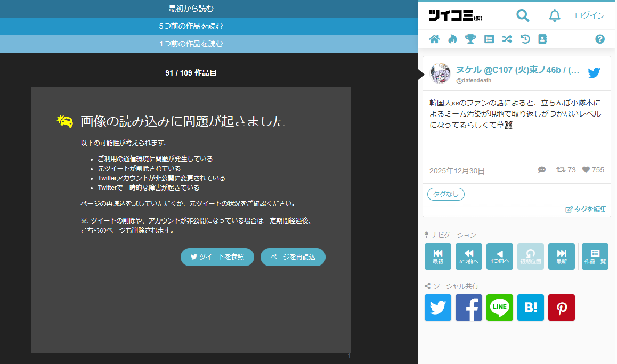Screen dimensions: 617x364
Task: Share on Facebook
Action: (x=469, y=308)
